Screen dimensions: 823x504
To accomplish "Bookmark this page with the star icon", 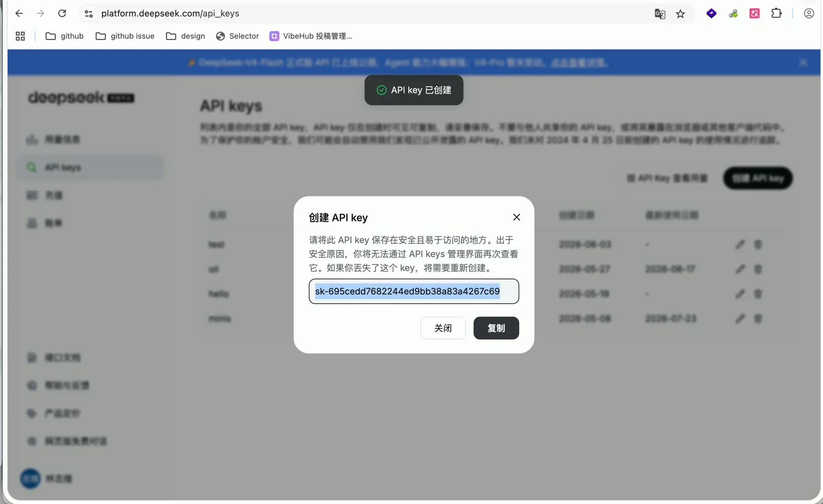I will point(681,14).
